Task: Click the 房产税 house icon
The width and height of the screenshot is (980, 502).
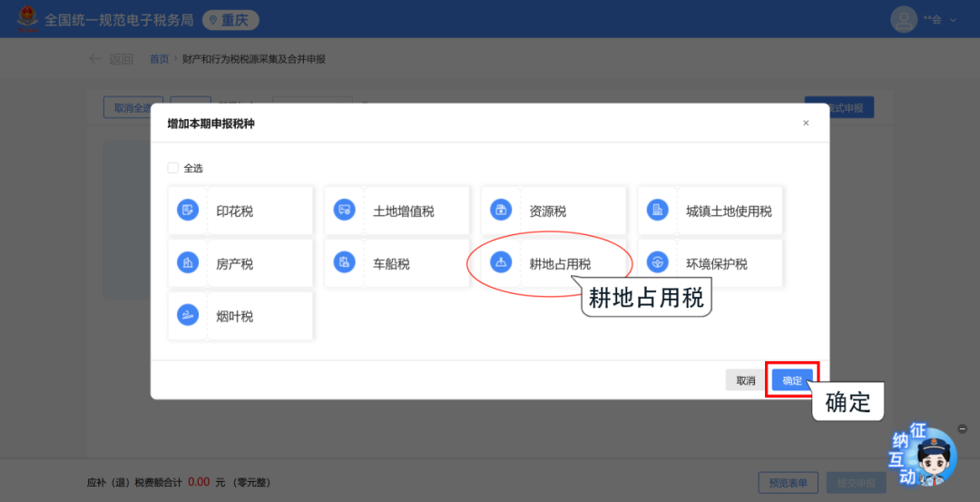Action: [188, 263]
